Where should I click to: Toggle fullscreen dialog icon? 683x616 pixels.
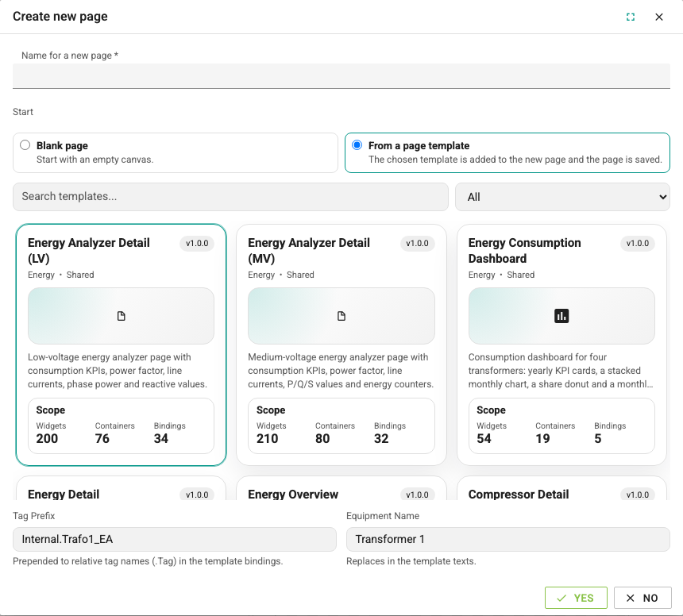(631, 17)
